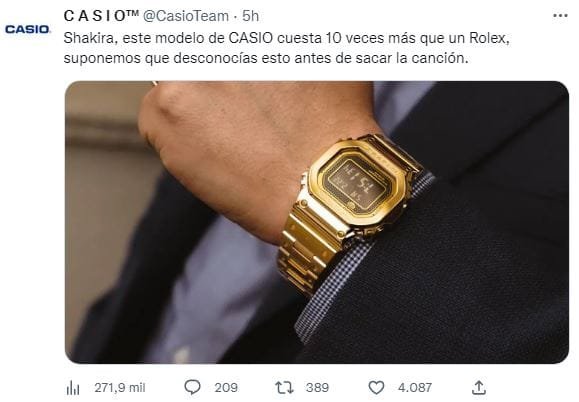This screenshot has height=402, width=579.
Task: Share the tweet via upload arrow icon
Action: [479, 387]
